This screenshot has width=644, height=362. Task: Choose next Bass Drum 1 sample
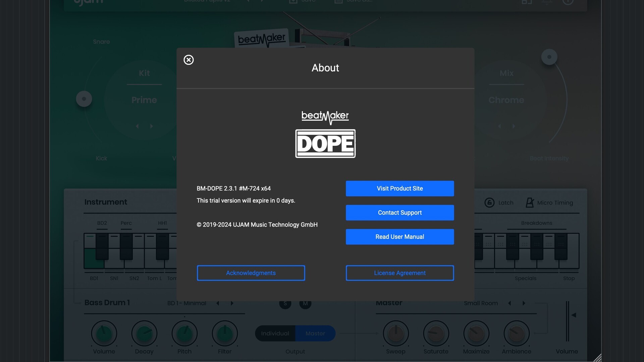(232, 303)
